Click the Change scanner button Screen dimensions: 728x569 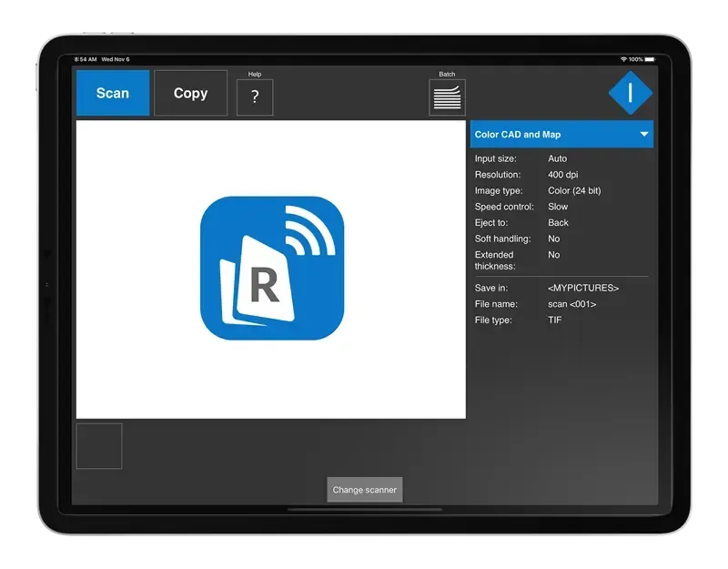point(365,490)
